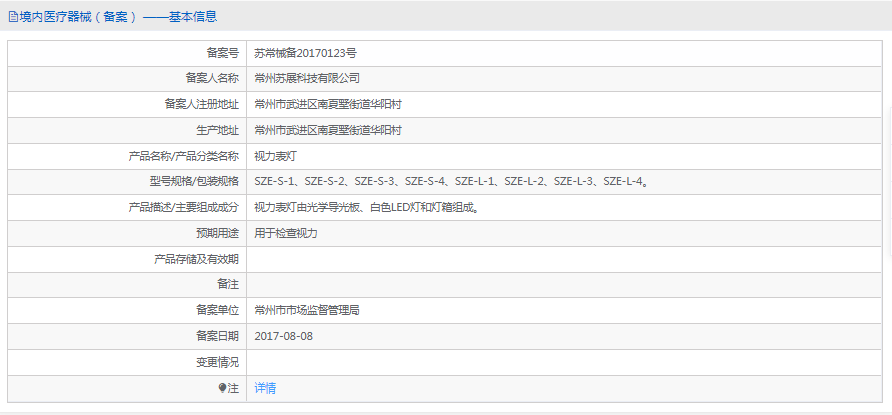Viewport: 892px width, 415px height.
Task: Click the 备注 row label
Action: [x=228, y=285]
